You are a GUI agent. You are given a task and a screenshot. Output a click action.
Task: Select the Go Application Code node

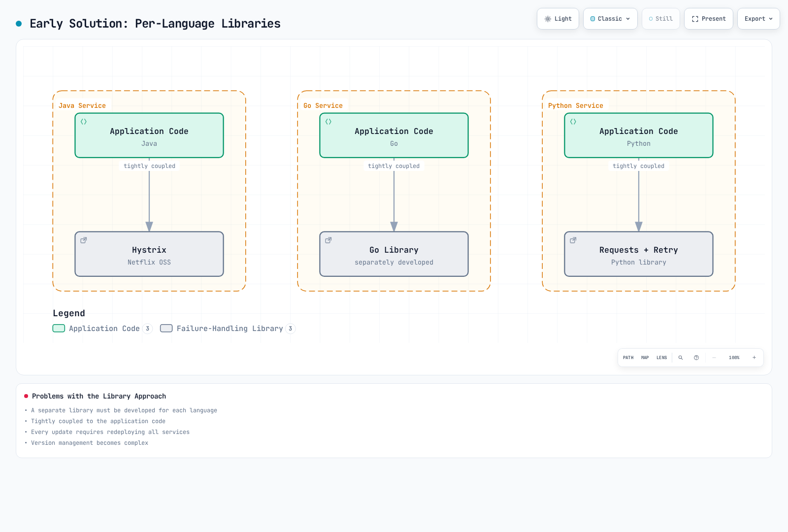(x=394, y=135)
